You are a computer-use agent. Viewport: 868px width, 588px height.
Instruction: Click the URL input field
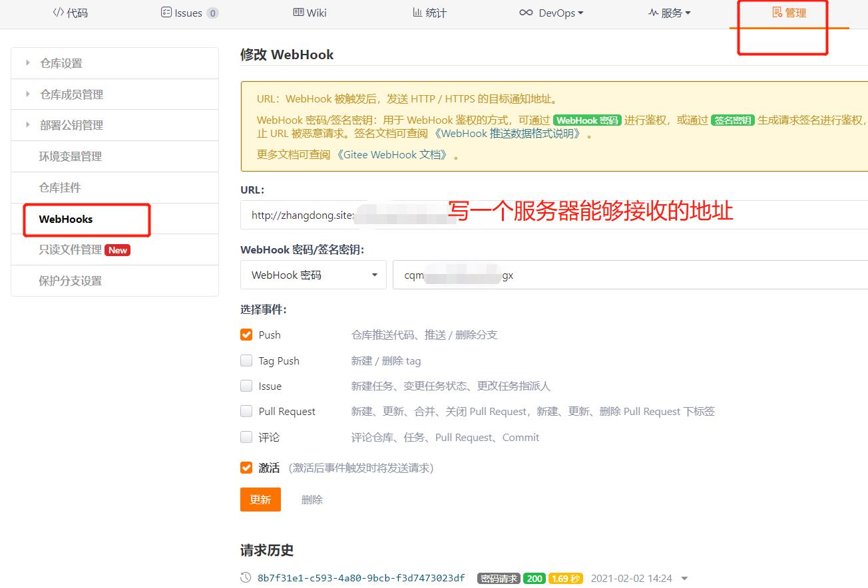coord(554,214)
